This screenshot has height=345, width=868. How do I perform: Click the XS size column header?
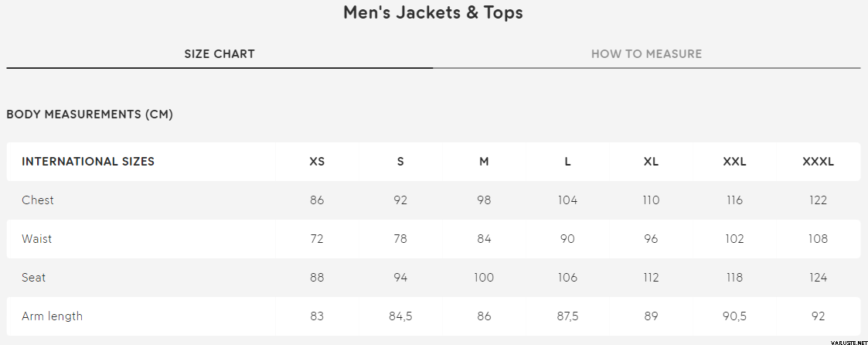pos(317,162)
